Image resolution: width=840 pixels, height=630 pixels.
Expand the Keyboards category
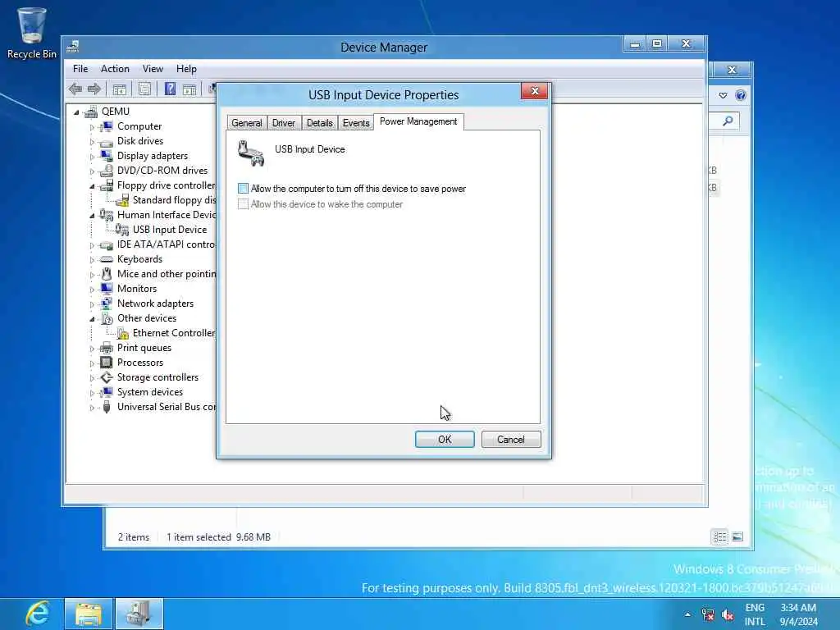pyautogui.click(x=92, y=260)
